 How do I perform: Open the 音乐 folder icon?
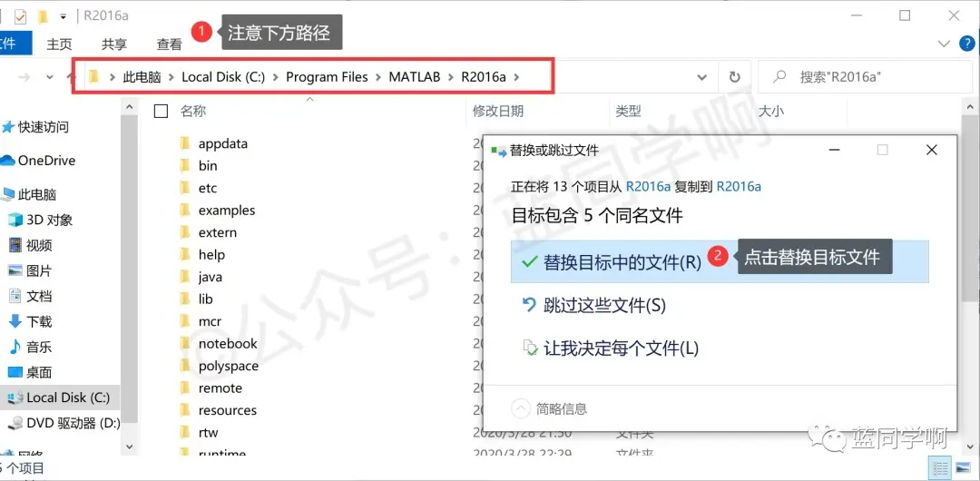(15, 348)
